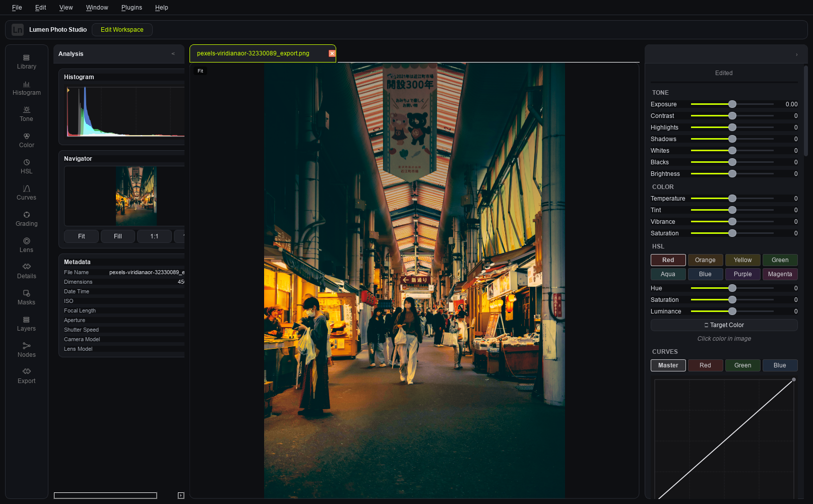
Task: Click the scroll-right arrow at Analysis panel bottom
Action: (x=181, y=495)
